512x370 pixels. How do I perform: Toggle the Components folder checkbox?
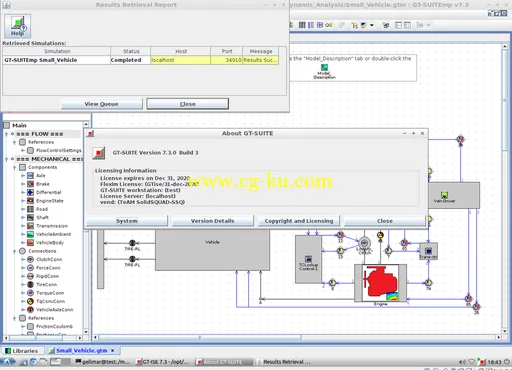tap(22, 167)
